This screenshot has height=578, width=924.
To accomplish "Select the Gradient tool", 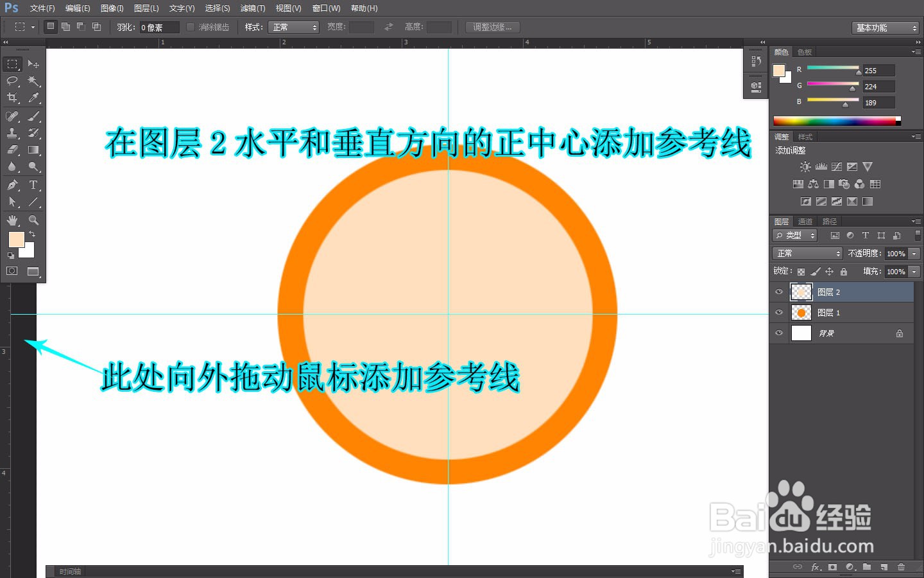I will (33, 150).
